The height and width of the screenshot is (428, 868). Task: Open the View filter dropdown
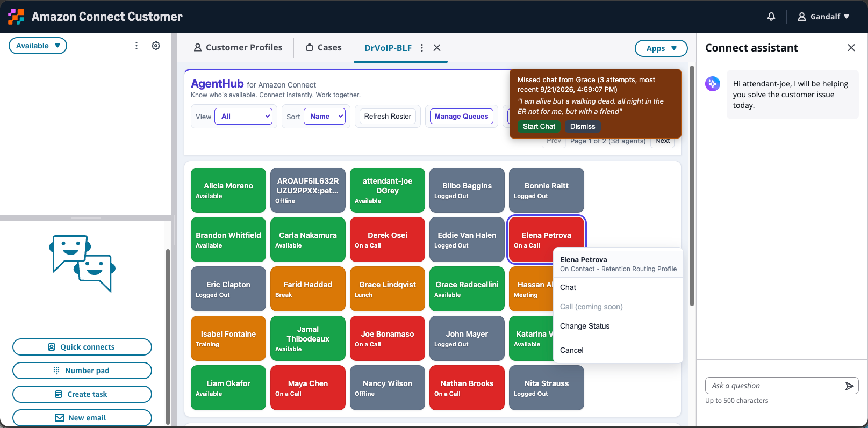[243, 116]
